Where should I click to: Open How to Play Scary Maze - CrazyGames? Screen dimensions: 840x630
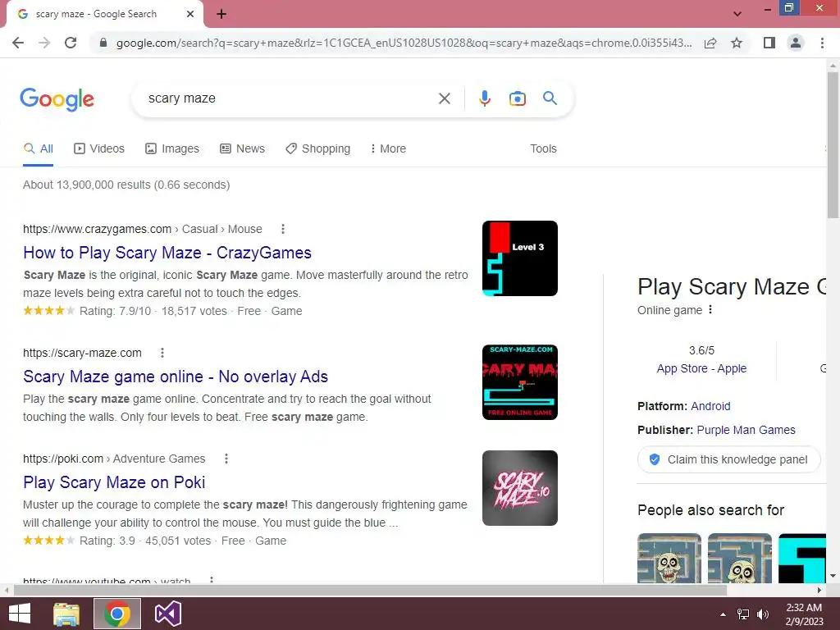click(167, 253)
